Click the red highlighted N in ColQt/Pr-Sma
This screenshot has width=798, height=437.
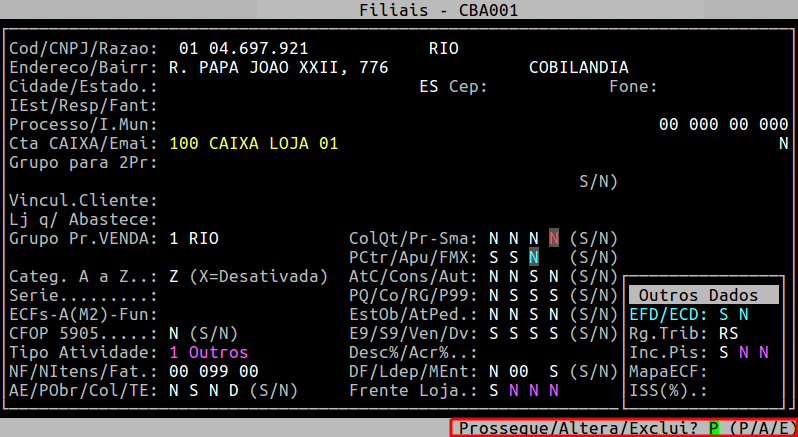tap(554, 238)
